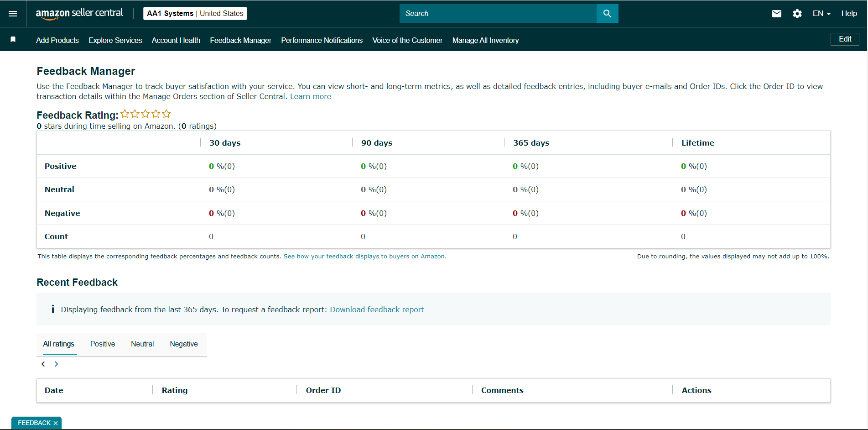Screen dimensions: 868x430
Task: Open Performance Notifications menu item
Action: pos(322,40)
